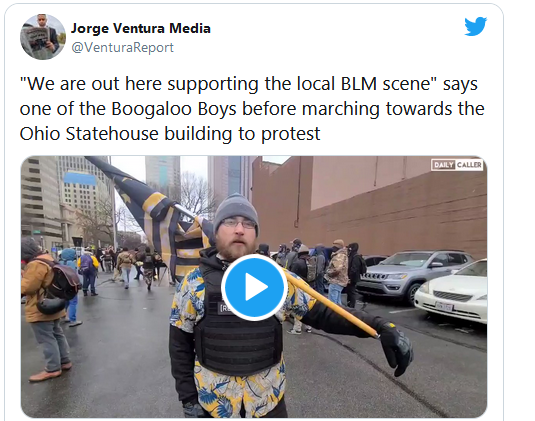
Task: Open Jorge Ventura Media's profile avatar
Action: (43, 37)
